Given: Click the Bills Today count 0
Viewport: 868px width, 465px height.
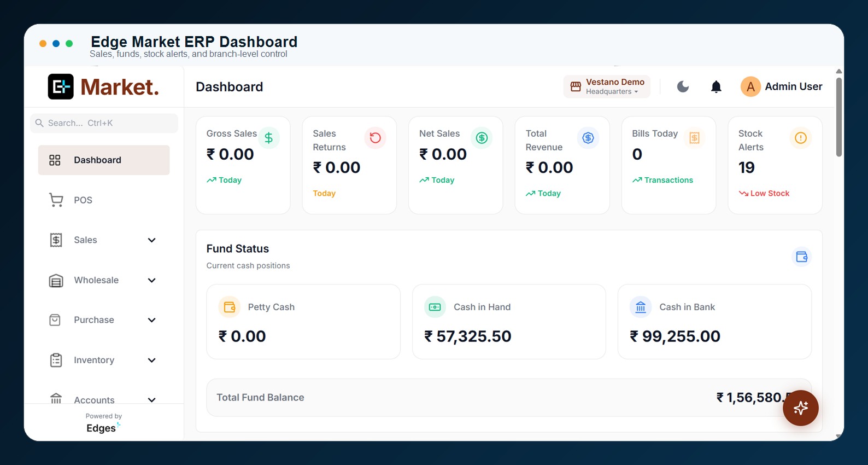Looking at the screenshot, I should pos(637,154).
